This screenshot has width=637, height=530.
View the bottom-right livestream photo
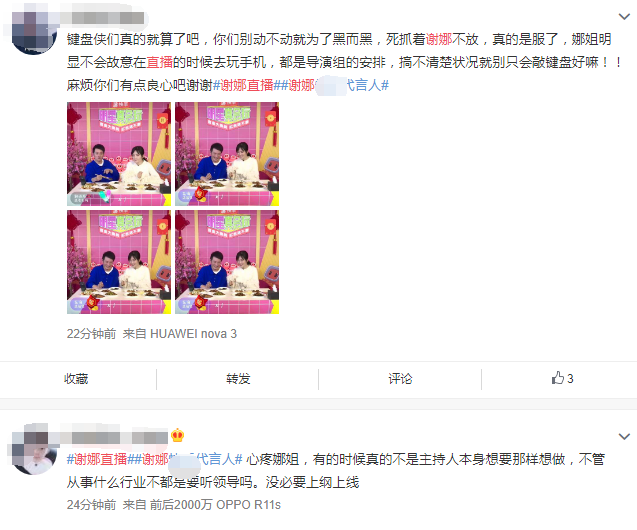pyautogui.click(x=227, y=262)
